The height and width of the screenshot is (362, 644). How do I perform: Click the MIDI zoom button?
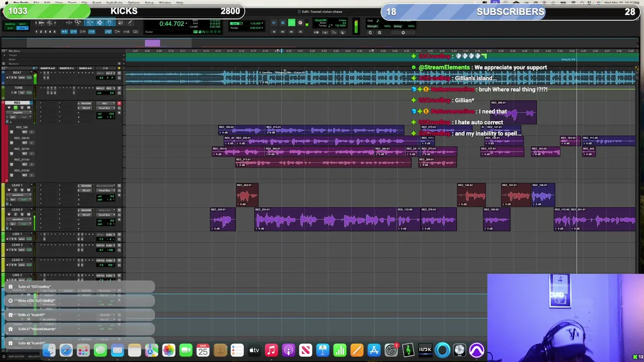coord(50,23)
